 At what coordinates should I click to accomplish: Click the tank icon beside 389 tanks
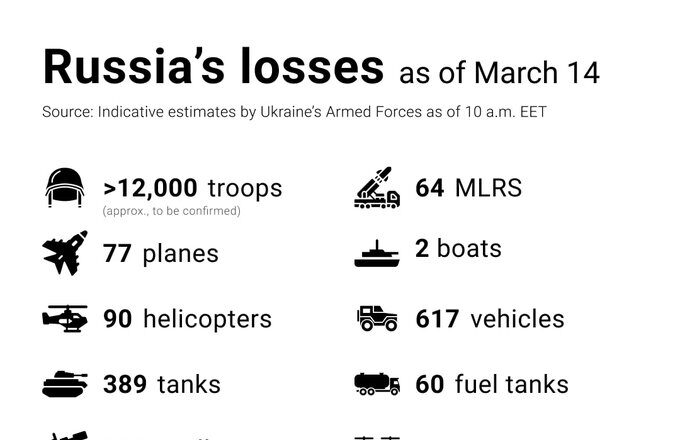(x=65, y=384)
